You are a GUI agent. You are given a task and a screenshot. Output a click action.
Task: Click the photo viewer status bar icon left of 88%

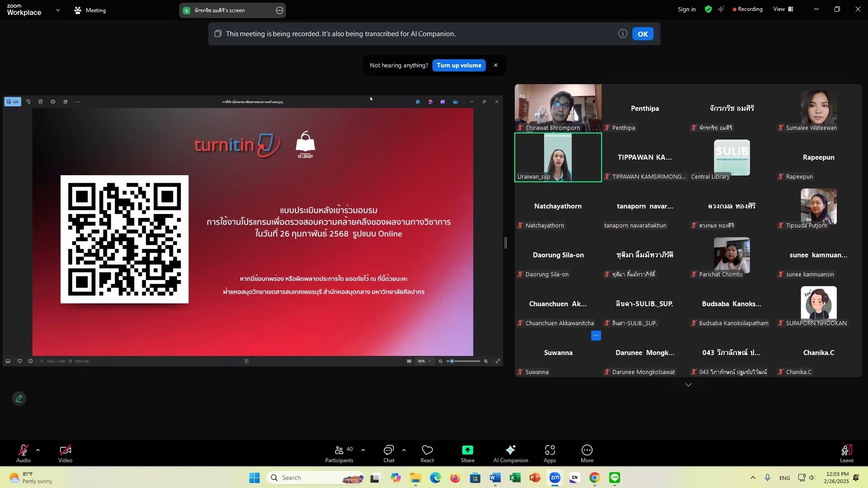pos(409,361)
